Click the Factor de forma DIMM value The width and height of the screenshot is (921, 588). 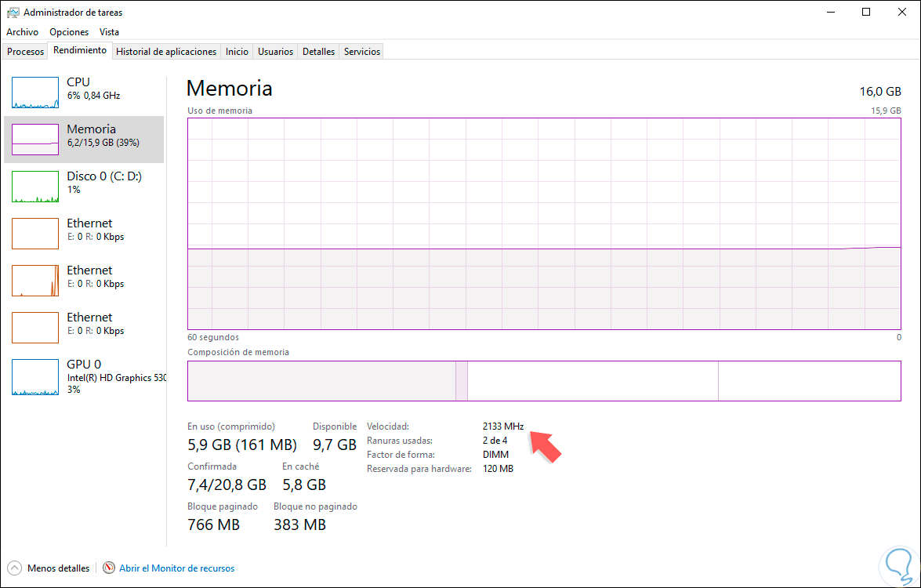495,455
